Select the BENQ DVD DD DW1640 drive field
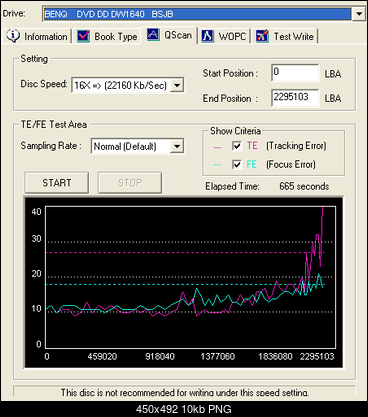 click(197, 14)
